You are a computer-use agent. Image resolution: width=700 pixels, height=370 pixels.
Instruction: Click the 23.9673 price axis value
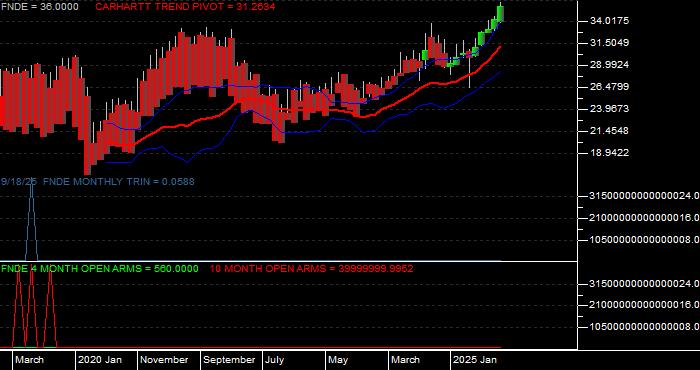[x=608, y=109]
